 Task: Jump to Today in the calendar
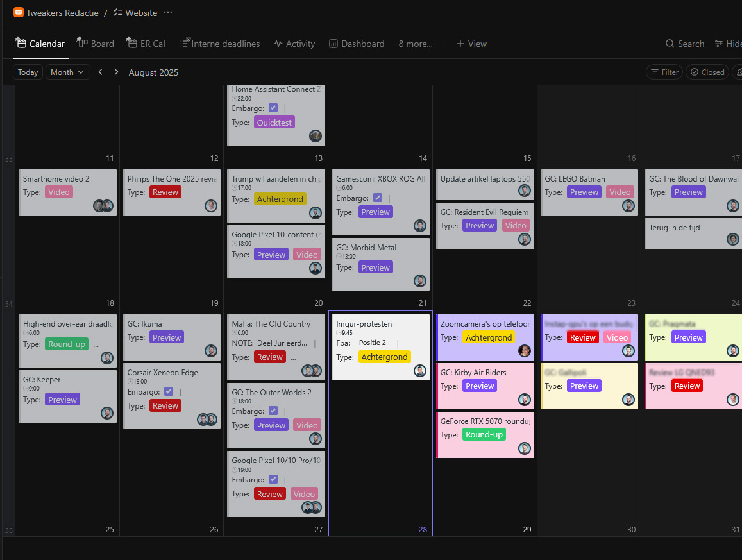(x=28, y=72)
